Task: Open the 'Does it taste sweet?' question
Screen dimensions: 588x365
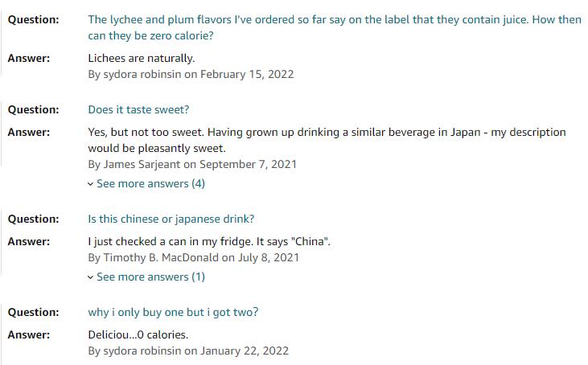Action: pos(138,109)
